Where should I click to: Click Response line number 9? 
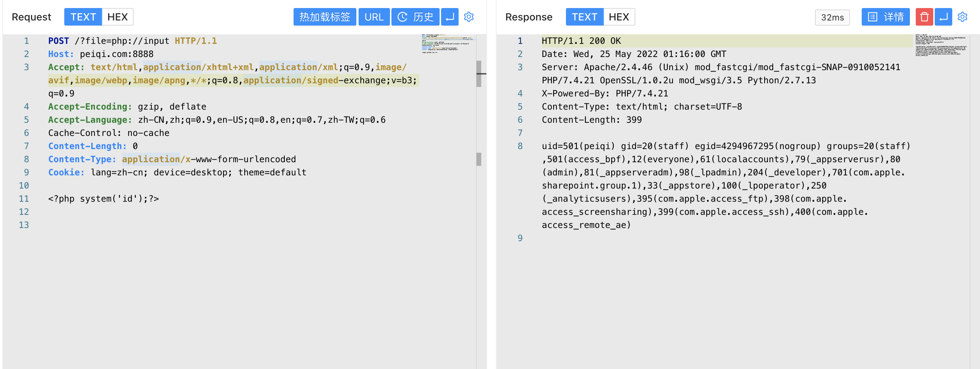520,238
